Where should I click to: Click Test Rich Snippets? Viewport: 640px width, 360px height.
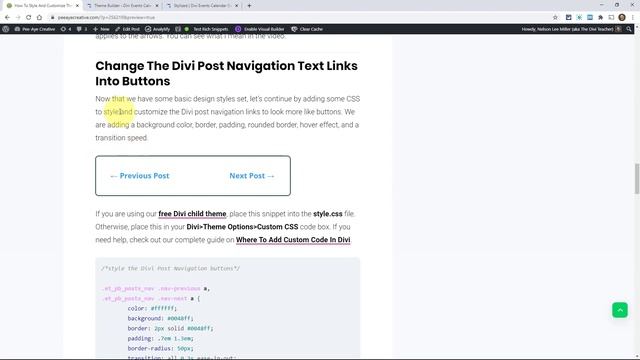pos(211,29)
